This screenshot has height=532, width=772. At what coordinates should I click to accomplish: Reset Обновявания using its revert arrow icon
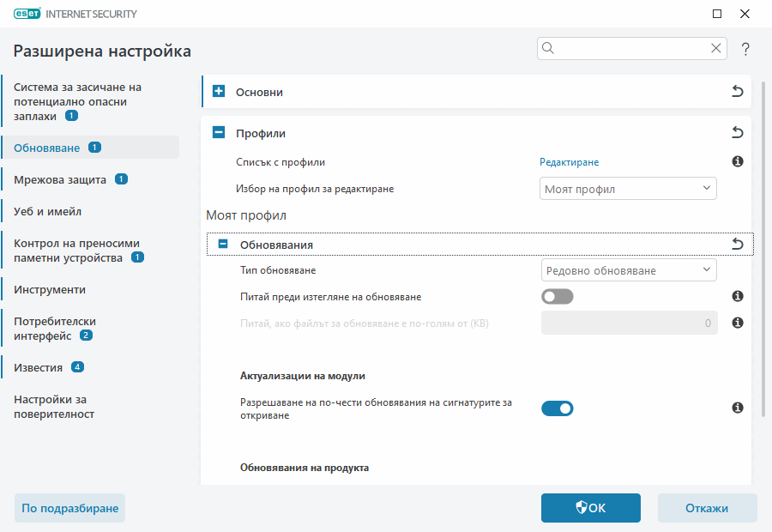(737, 244)
